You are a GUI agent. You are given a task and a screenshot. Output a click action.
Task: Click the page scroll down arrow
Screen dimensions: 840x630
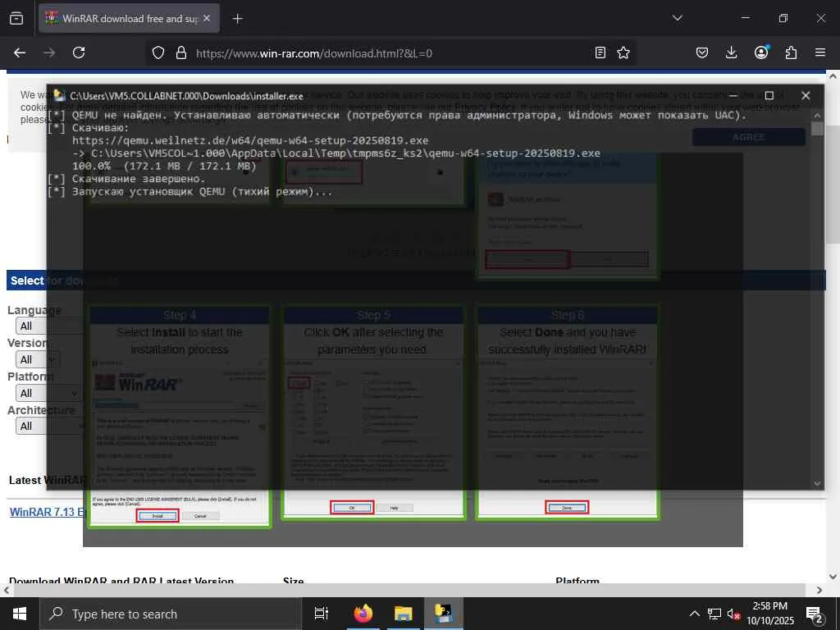pos(833,577)
